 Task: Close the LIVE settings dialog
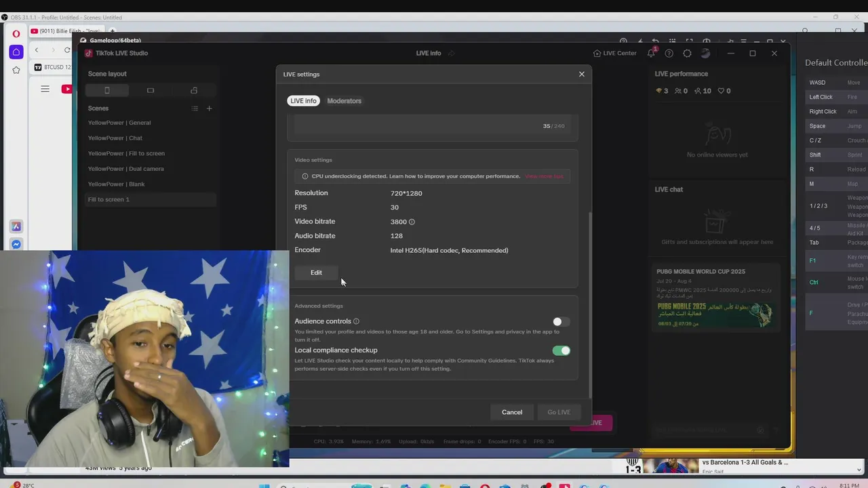coord(581,74)
